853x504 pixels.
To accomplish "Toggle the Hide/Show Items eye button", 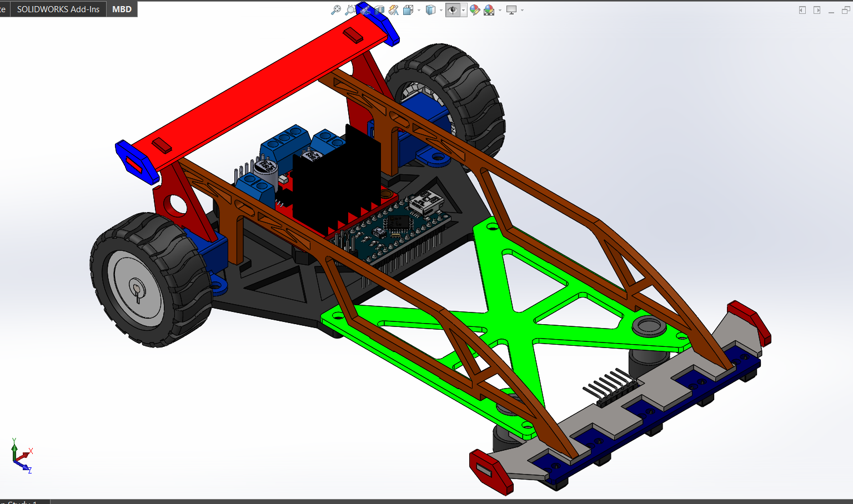I will (453, 10).
